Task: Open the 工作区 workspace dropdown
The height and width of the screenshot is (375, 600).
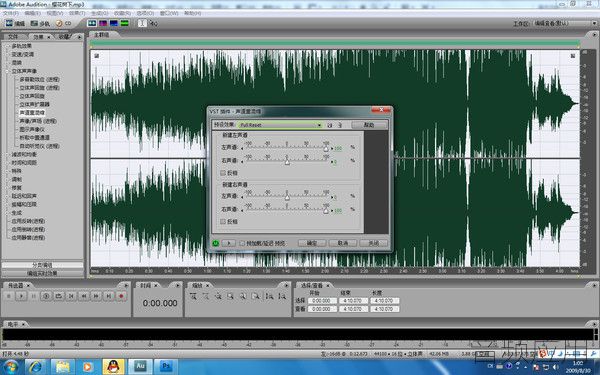Action: coord(564,23)
